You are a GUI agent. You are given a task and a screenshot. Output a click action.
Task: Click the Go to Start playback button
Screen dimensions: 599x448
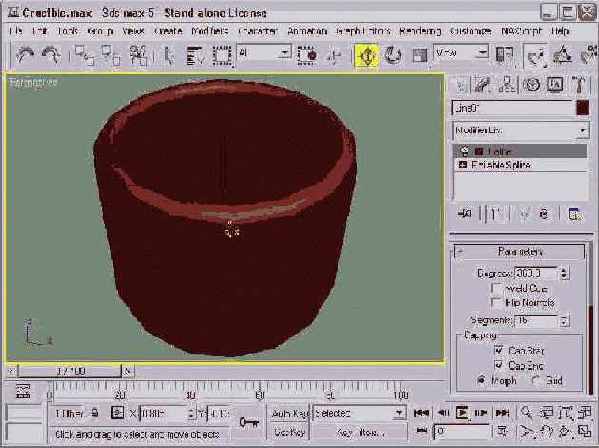point(421,413)
